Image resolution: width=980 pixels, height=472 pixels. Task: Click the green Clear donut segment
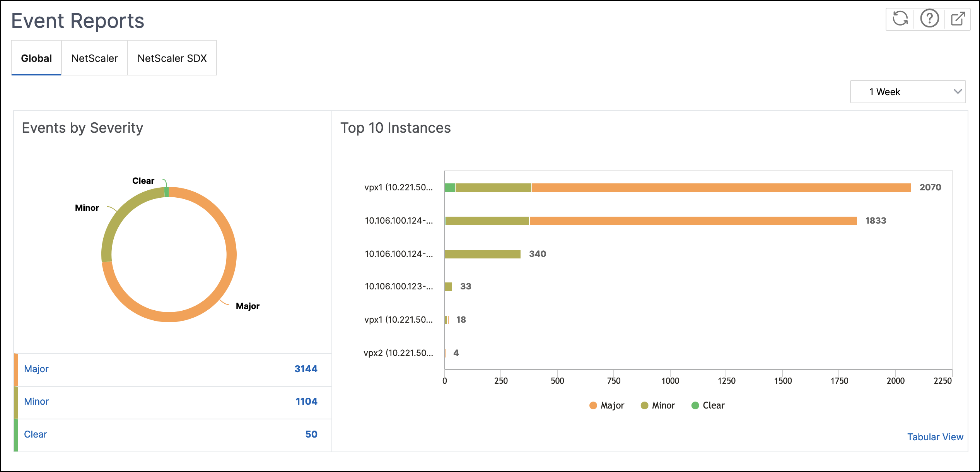pyautogui.click(x=167, y=192)
